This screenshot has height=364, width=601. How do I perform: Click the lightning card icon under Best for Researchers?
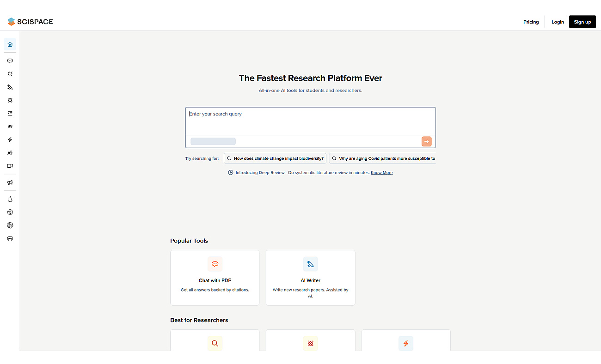[406, 343]
